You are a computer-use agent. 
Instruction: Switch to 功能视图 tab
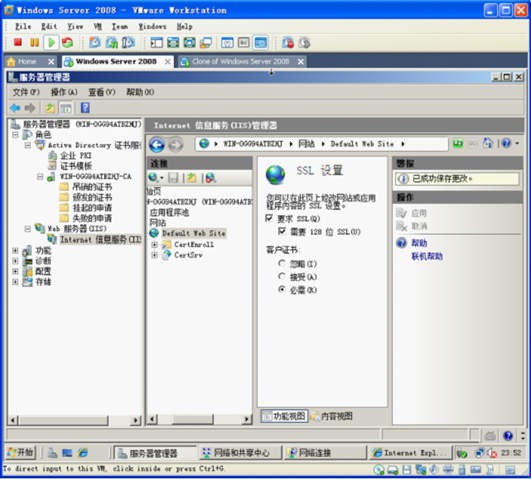pyautogui.click(x=284, y=416)
